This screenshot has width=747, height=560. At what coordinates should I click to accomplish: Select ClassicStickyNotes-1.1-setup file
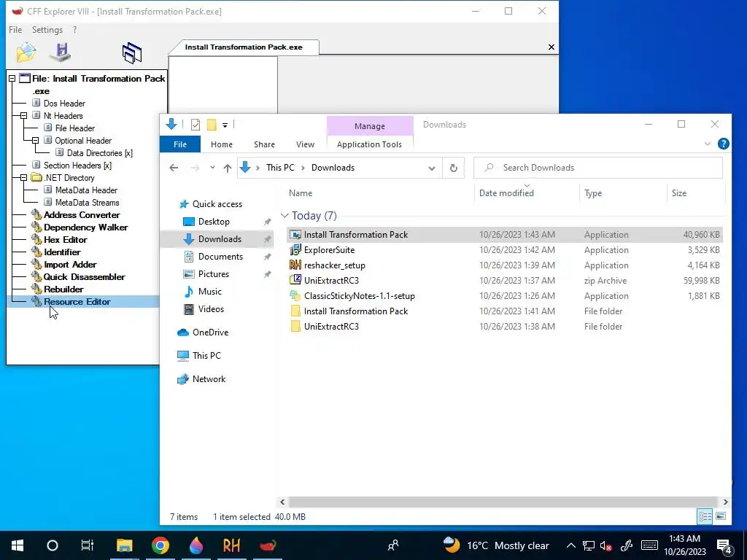[505, 296]
